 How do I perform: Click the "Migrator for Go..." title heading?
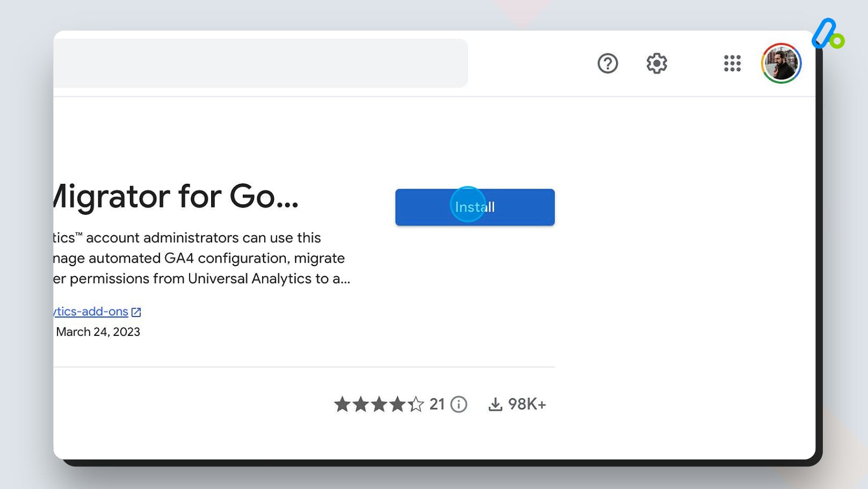(176, 197)
